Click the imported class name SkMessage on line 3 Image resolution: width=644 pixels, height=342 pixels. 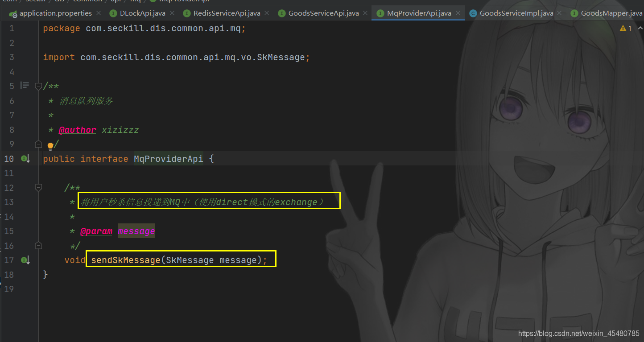pyautogui.click(x=281, y=58)
